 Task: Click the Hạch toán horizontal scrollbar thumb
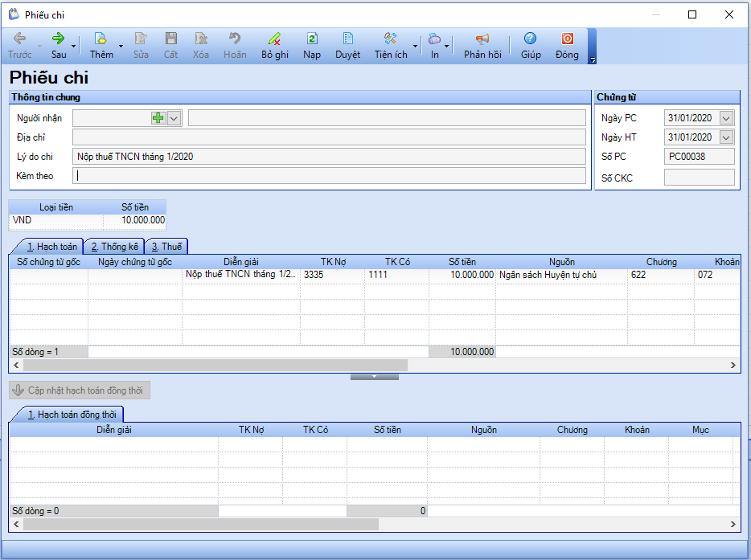pyautogui.click(x=215, y=366)
